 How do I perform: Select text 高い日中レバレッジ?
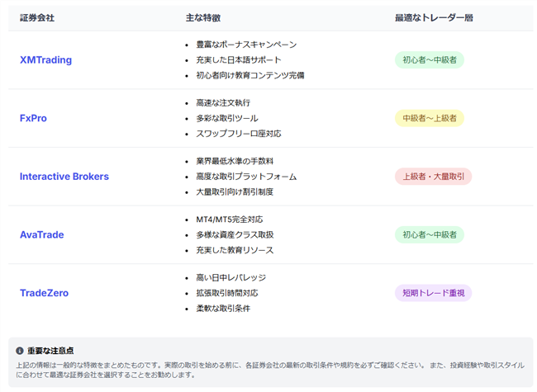point(230,278)
